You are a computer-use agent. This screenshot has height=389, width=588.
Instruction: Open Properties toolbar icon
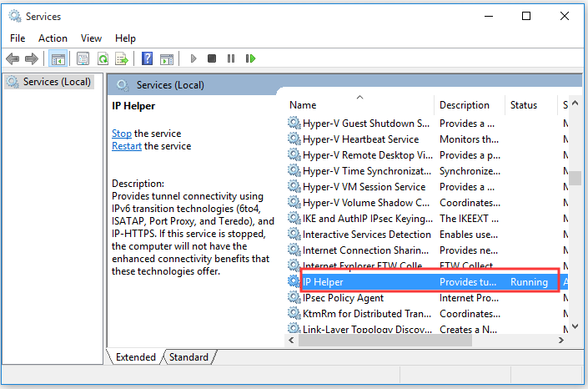click(x=83, y=58)
